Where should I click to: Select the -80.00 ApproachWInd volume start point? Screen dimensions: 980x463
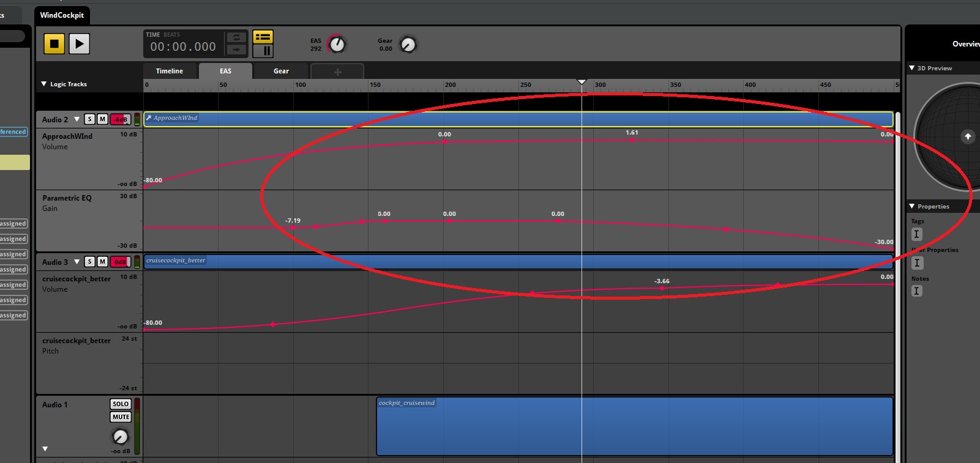point(145,187)
